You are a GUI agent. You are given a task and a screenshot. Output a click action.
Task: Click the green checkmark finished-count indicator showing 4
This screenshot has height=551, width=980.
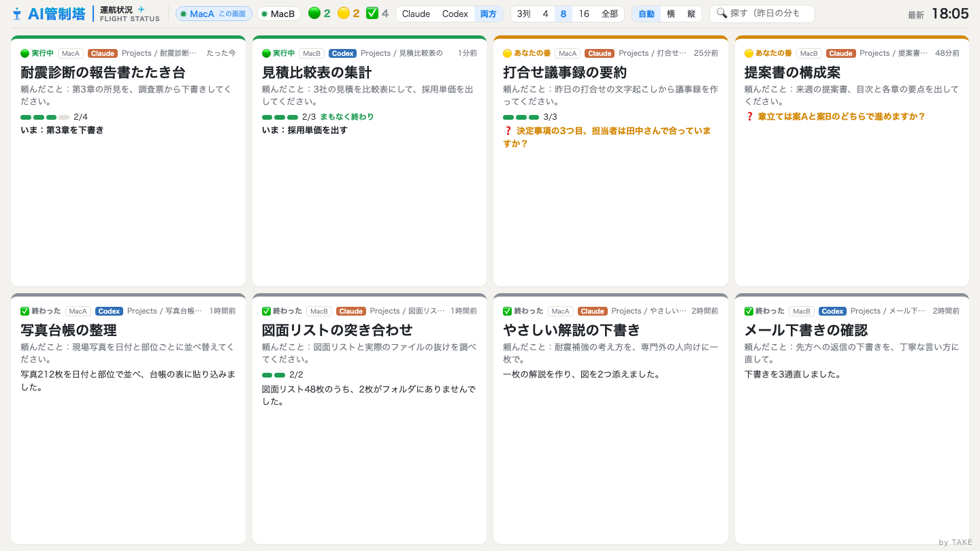pos(378,13)
